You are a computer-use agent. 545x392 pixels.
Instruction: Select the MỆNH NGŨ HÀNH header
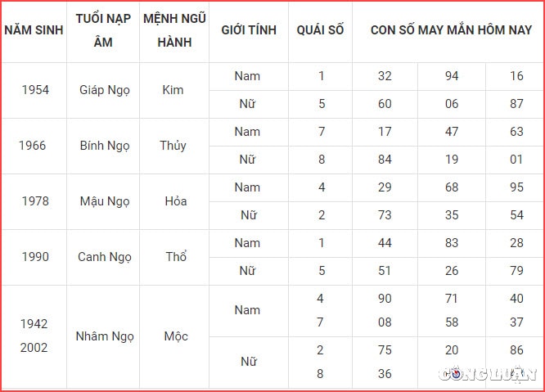tap(174, 30)
